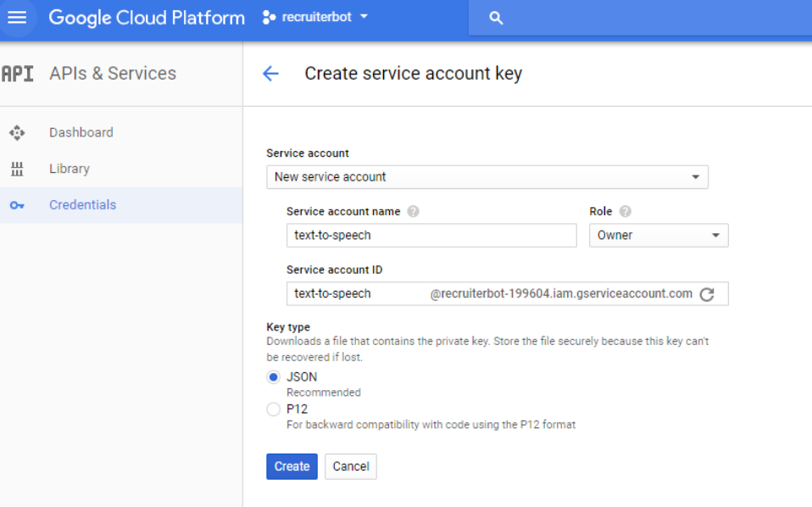
Task: Open Credentials in the sidebar
Action: (121, 205)
